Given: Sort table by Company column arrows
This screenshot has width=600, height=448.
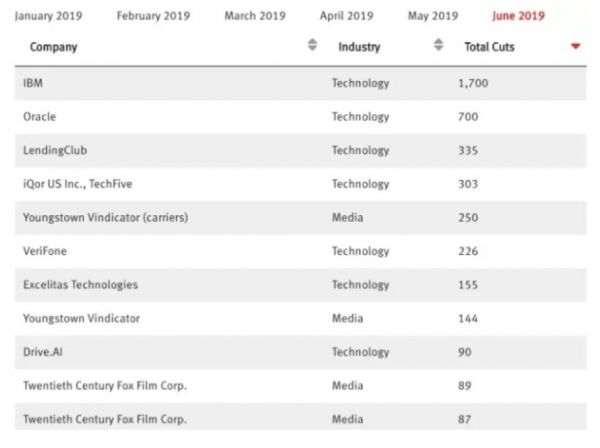Looking at the screenshot, I should click(312, 46).
